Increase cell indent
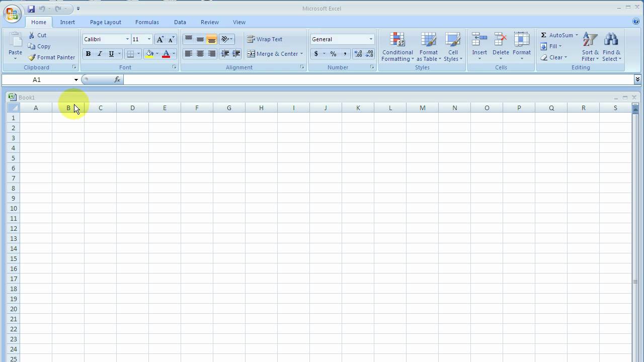Screen dimensions: 644x362 (236, 54)
